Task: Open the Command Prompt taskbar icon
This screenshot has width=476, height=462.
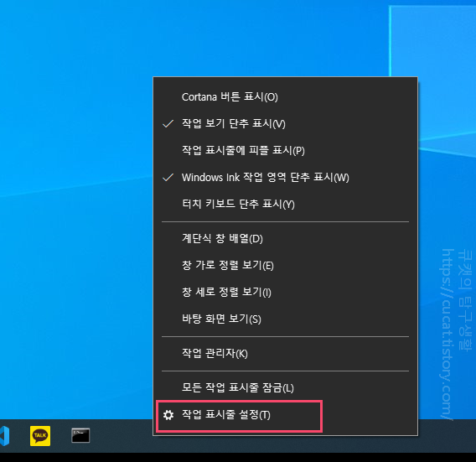Action: pos(80,435)
